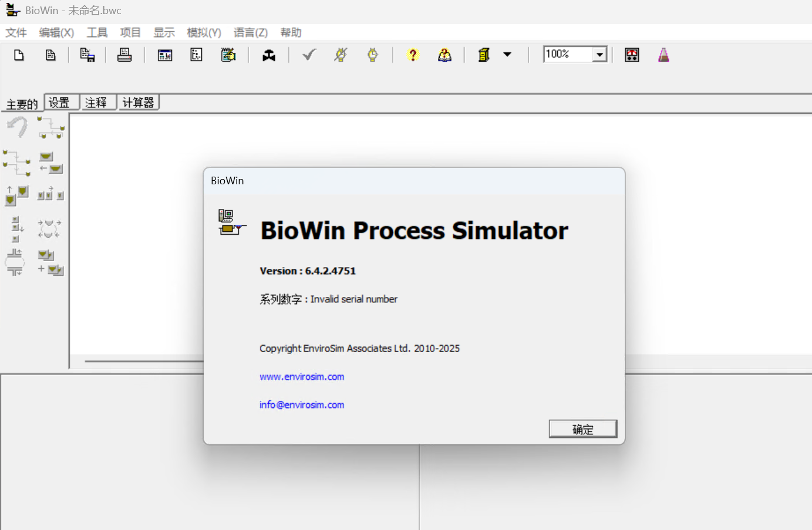Open the 帮助 menu

pyautogui.click(x=291, y=32)
